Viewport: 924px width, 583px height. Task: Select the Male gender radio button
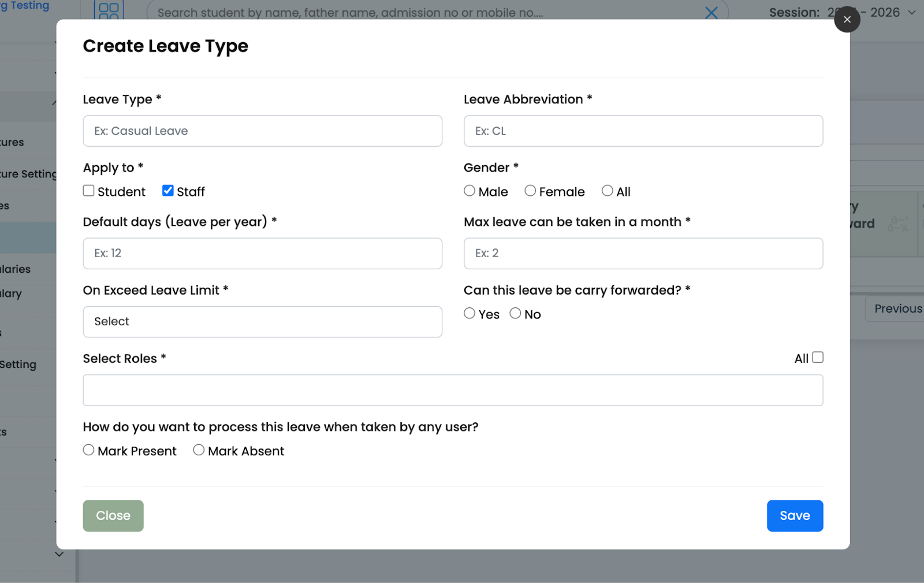pos(469,190)
